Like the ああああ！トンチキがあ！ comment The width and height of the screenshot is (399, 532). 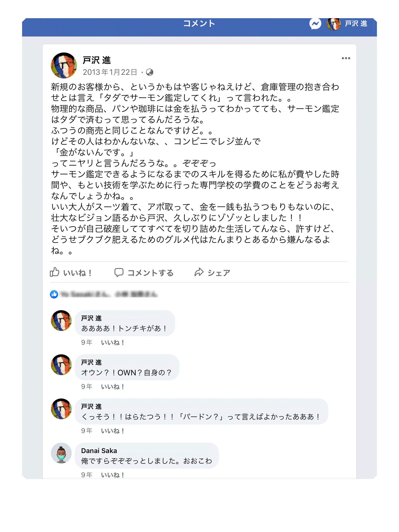[x=112, y=343]
